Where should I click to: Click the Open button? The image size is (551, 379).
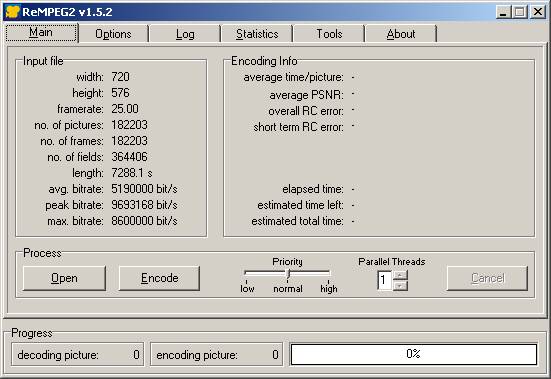pyautogui.click(x=64, y=278)
